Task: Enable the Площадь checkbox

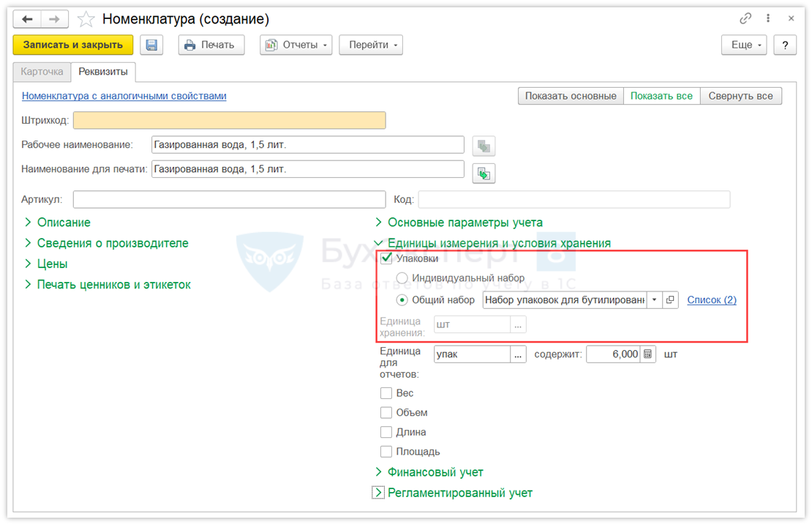Action: 386,452
